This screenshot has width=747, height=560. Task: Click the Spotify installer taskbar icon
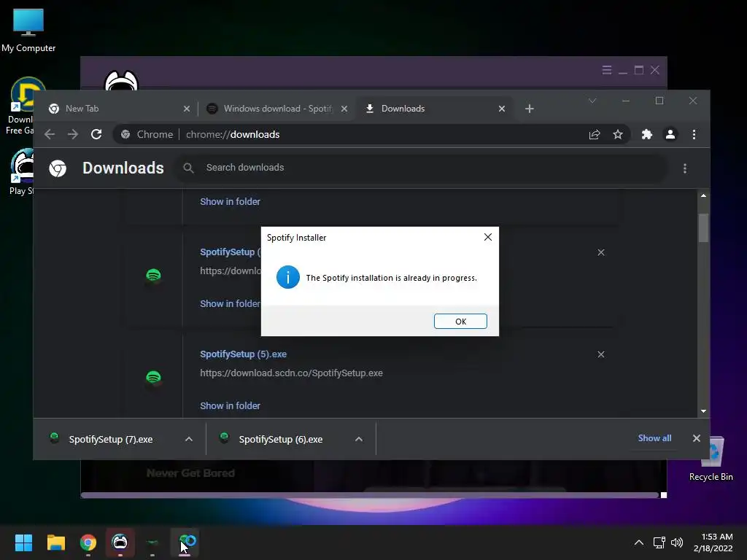coord(185,542)
